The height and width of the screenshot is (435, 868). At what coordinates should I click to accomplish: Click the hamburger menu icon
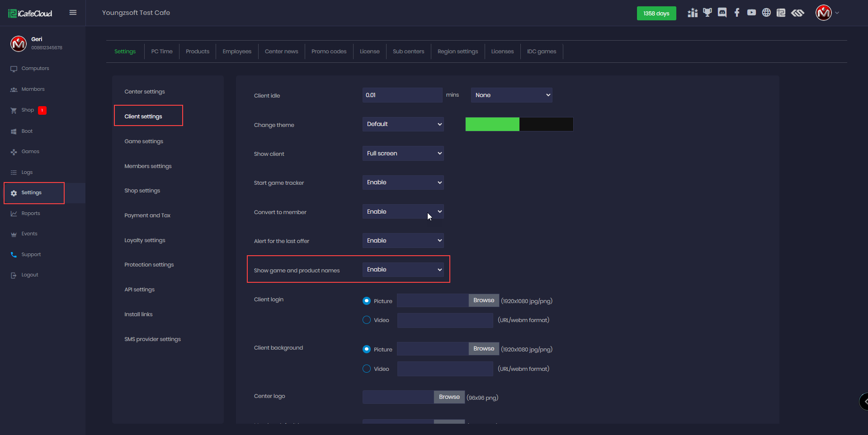point(73,13)
